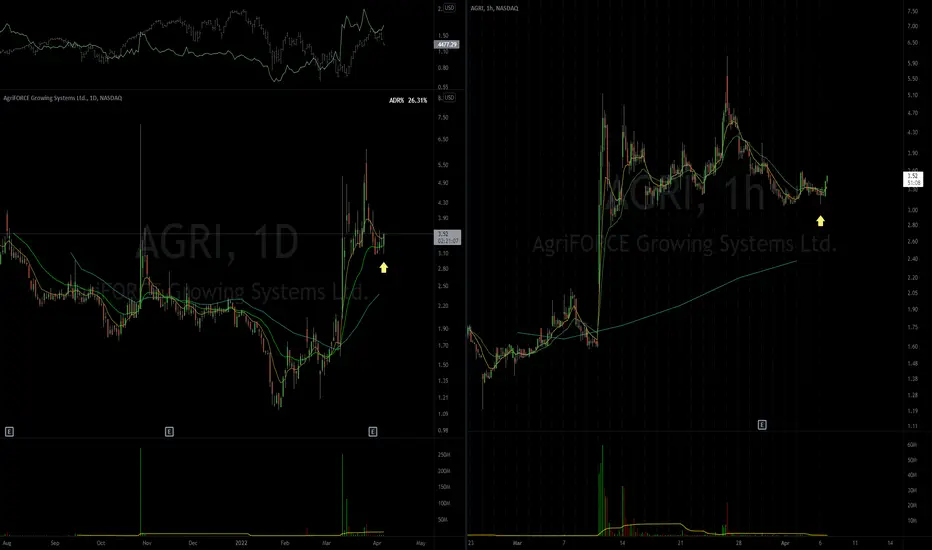Click the '0.98' price label on daily scale
932x550 pixels.
pyautogui.click(x=443, y=430)
